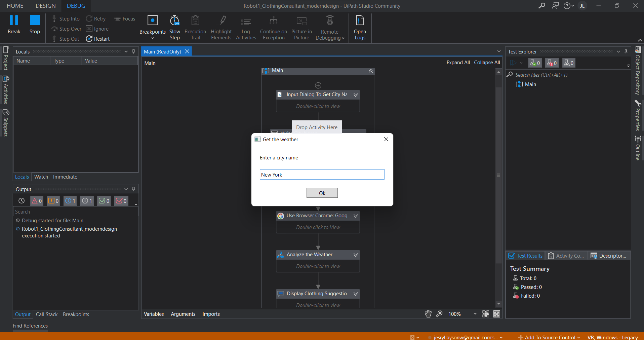Open the Variables panel
644x340 pixels.
[x=154, y=314]
